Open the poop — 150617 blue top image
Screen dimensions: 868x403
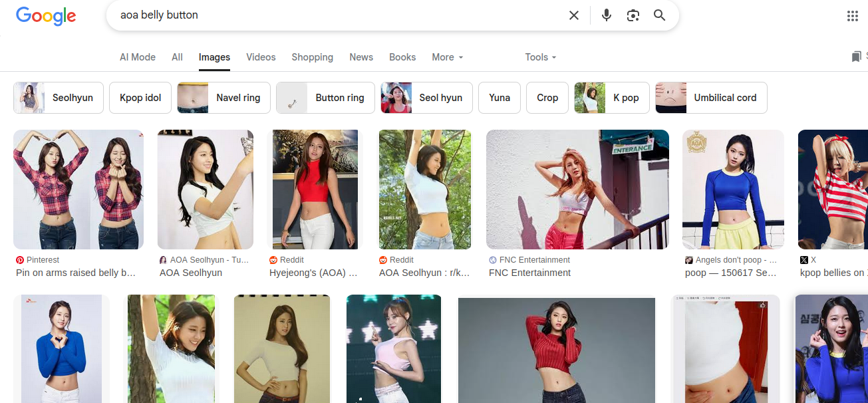[x=733, y=190]
